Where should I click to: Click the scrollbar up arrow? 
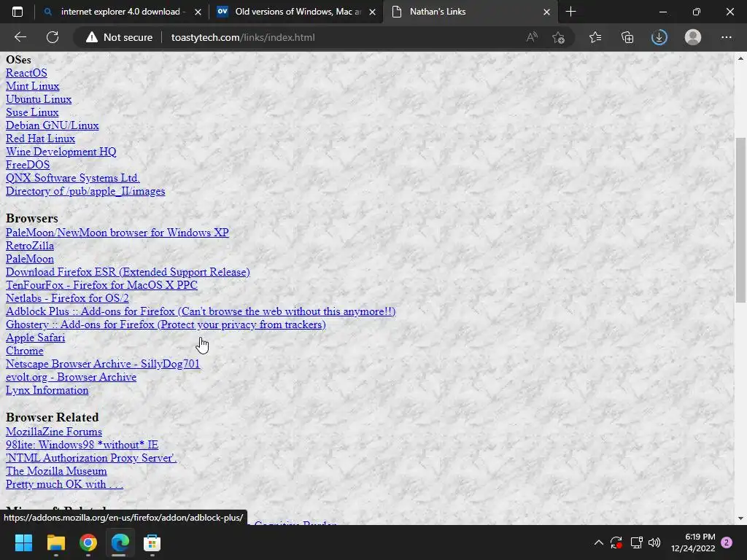click(740, 58)
